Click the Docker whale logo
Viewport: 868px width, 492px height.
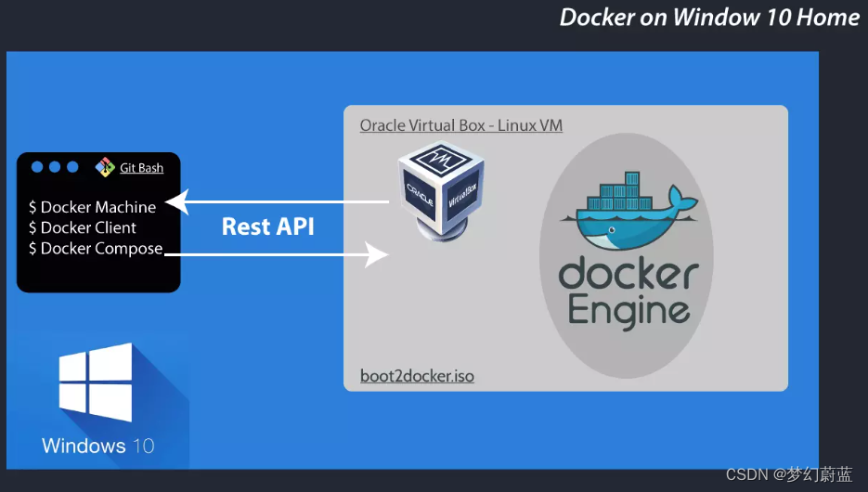pyautogui.click(x=629, y=211)
